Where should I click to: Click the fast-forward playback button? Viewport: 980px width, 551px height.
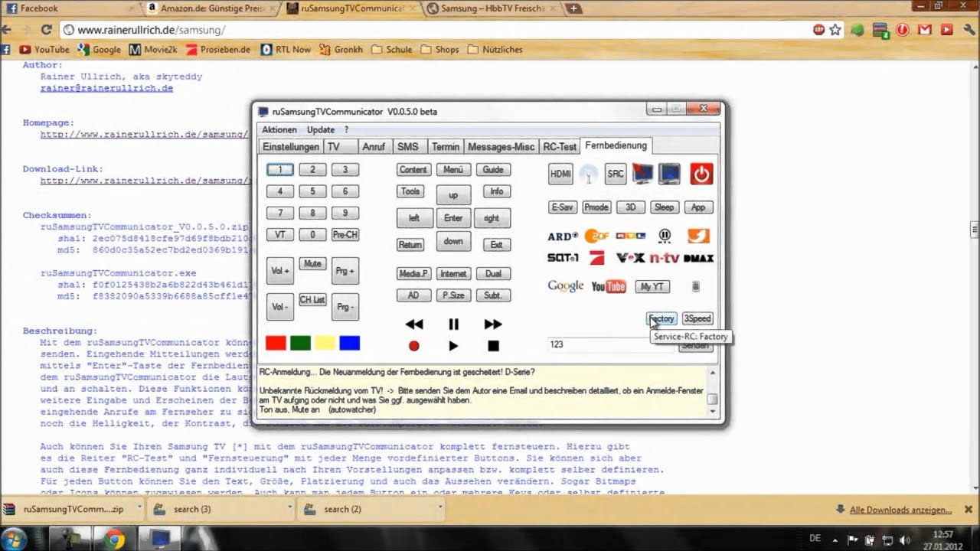(x=493, y=324)
